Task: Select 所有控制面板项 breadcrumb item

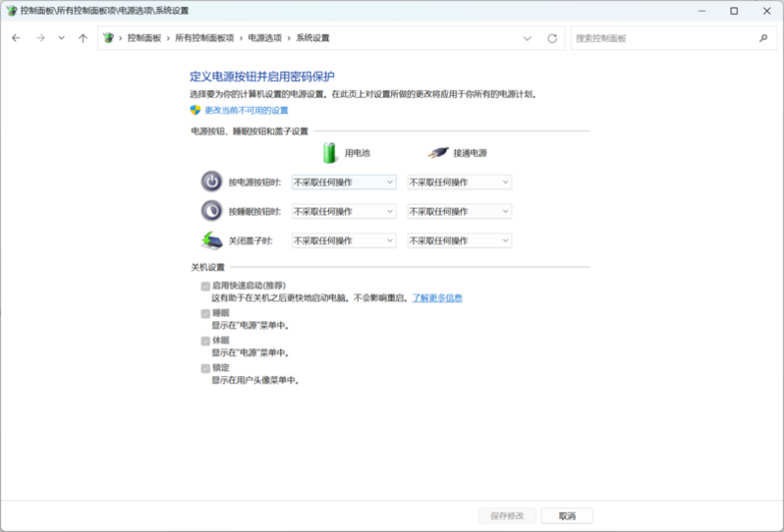Action: pos(204,38)
